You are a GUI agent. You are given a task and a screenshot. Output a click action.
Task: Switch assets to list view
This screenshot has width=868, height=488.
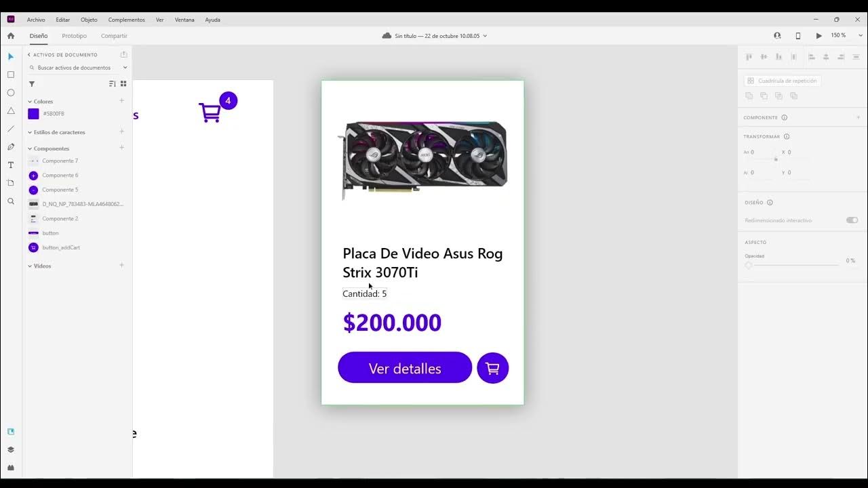[x=113, y=84]
